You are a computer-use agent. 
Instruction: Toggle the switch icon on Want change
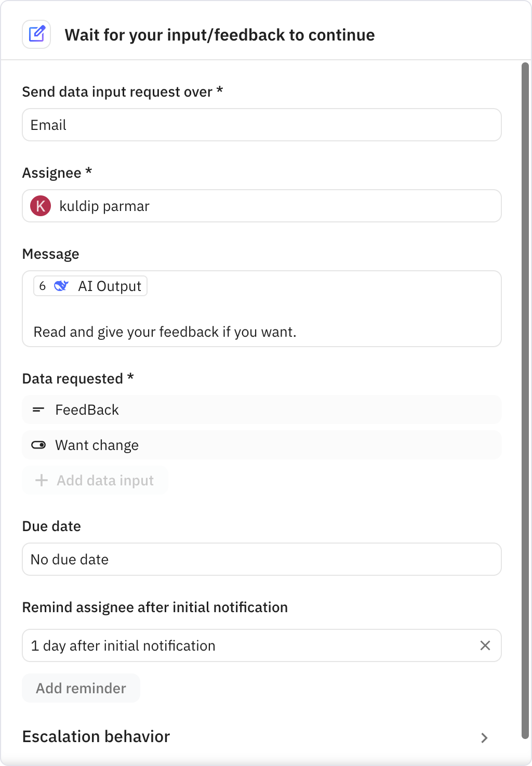pos(39,445)
